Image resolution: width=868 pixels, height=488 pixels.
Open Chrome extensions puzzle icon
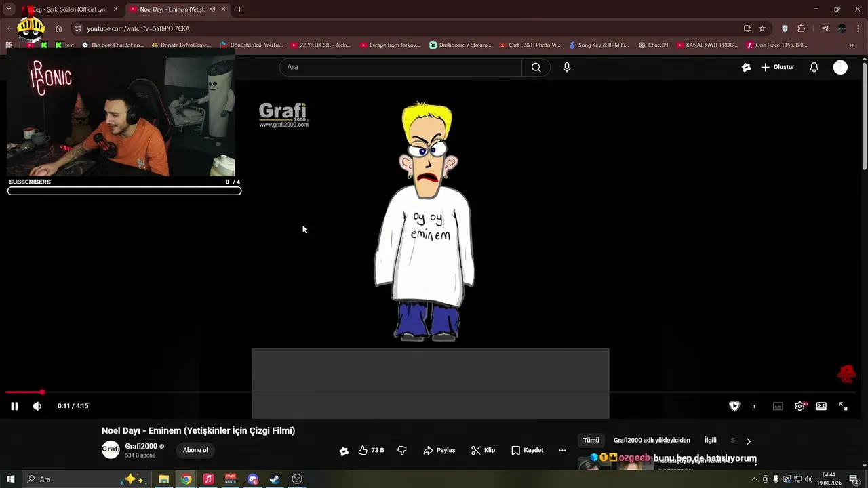802,28
